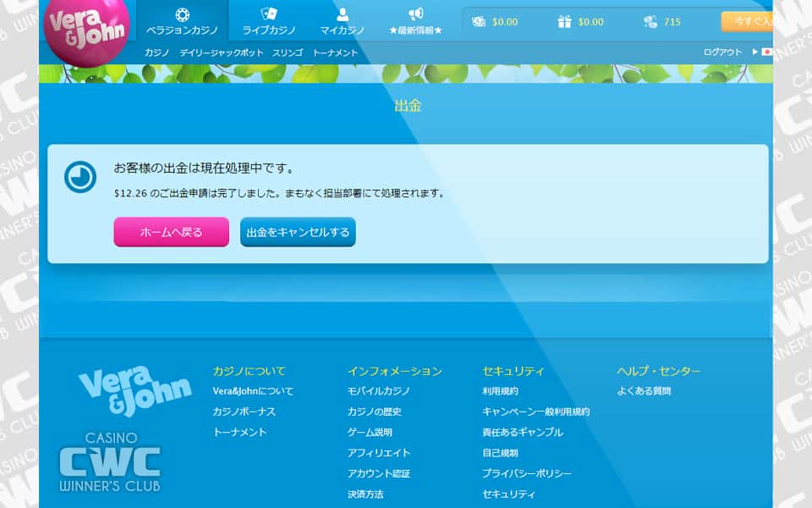Open the アカウント認証 footer link

click(379, 473)
